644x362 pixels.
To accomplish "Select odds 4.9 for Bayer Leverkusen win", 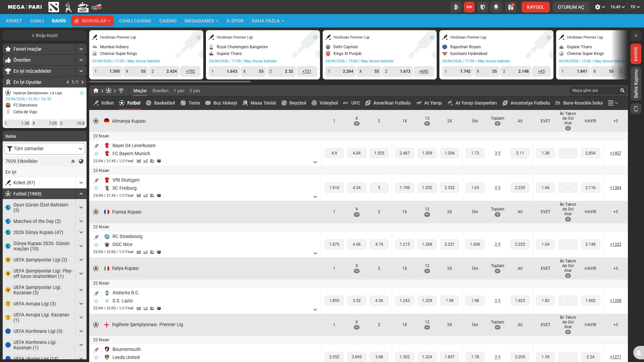I will point(334,153).
